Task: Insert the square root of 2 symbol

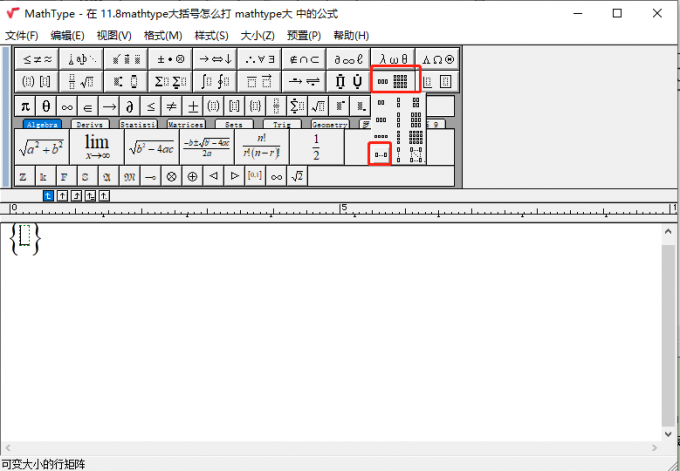Action: point(297,176)
